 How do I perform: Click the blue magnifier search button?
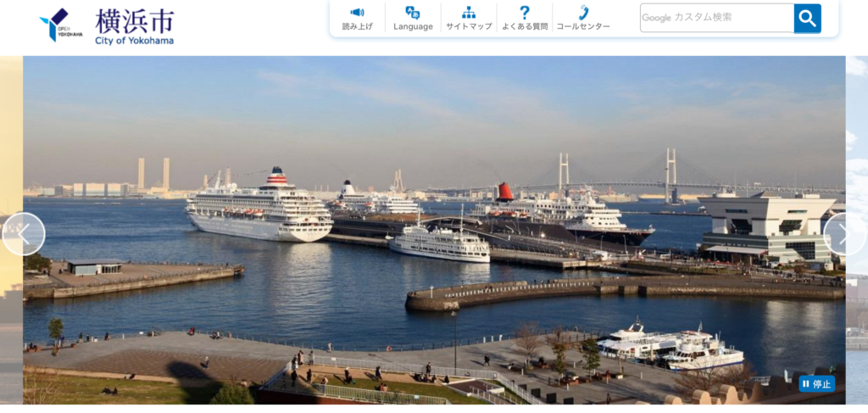click(807, 19)
